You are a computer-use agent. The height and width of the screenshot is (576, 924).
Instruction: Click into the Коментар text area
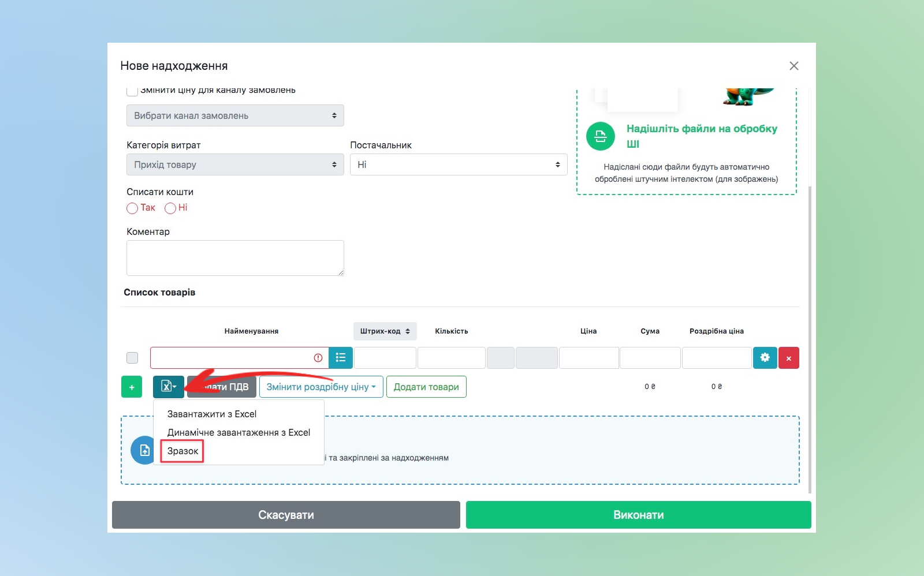click(235, 258)
